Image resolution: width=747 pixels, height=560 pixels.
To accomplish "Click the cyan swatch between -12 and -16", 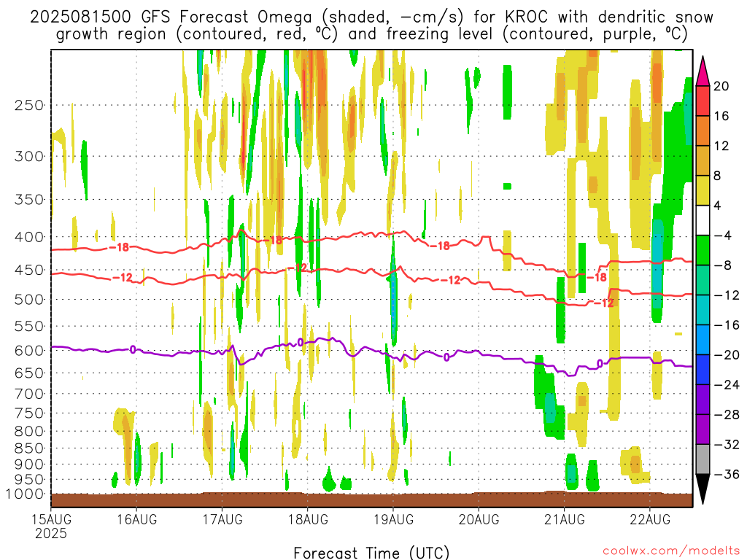I will click(x=703, y=310).
